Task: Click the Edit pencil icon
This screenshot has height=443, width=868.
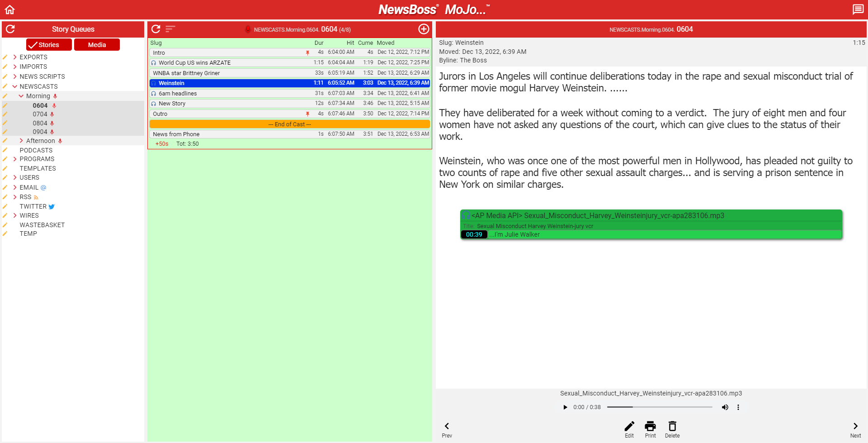Action: (629, 426)
